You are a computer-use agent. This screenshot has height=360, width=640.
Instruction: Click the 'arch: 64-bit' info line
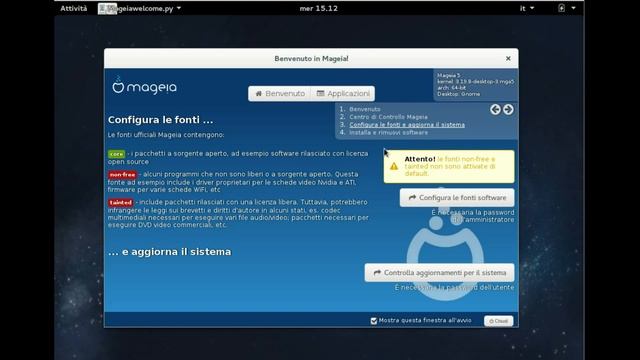(451, 88)
